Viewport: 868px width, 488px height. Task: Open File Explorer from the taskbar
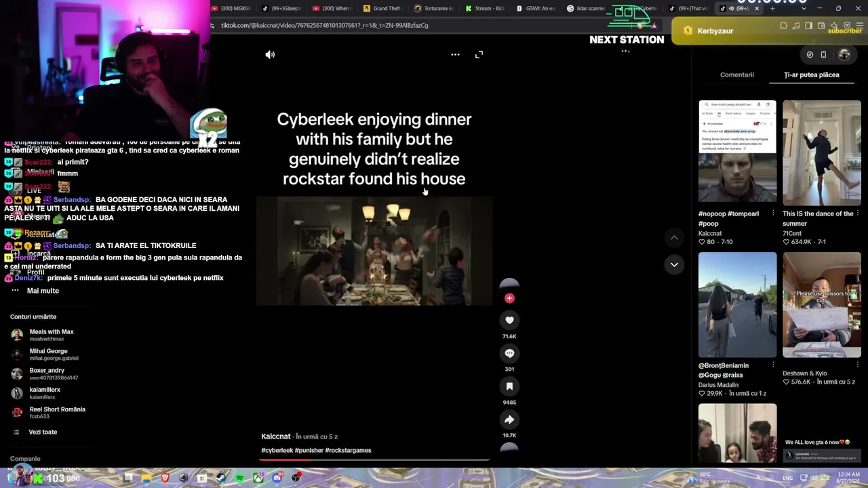(x=146, y=478)
